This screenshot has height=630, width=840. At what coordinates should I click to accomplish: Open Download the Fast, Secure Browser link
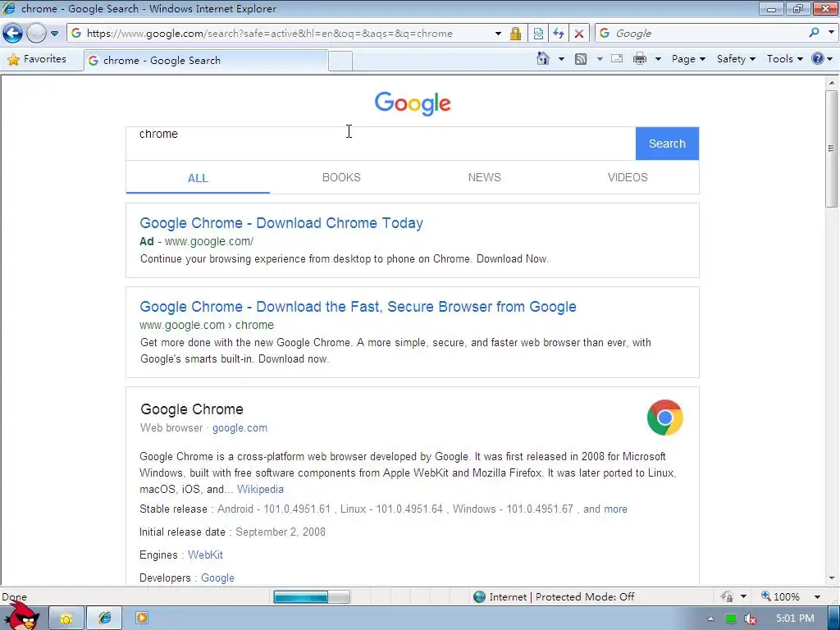coord(358,307)
